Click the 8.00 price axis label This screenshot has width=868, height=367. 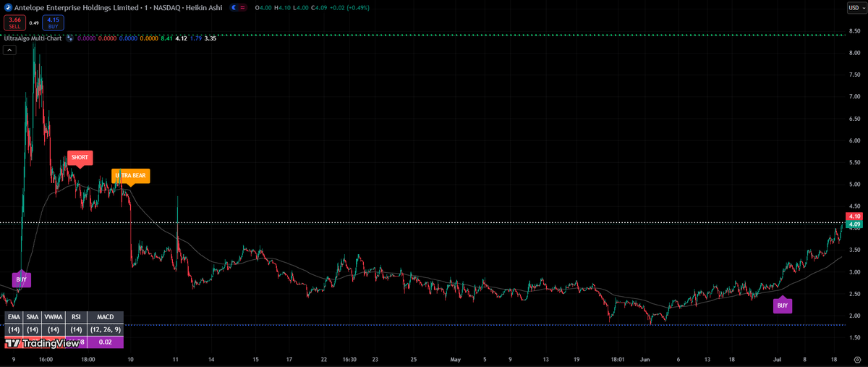pyautogui.click(x=855, y=53)
